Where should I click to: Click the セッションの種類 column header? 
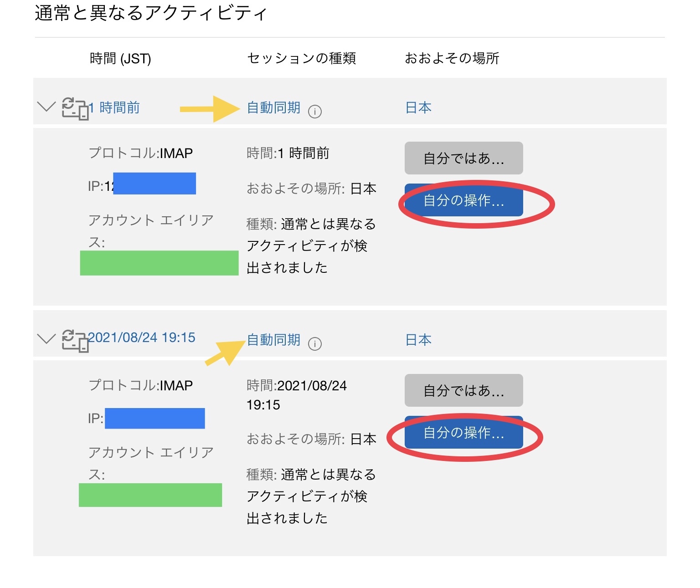[301, 58]
